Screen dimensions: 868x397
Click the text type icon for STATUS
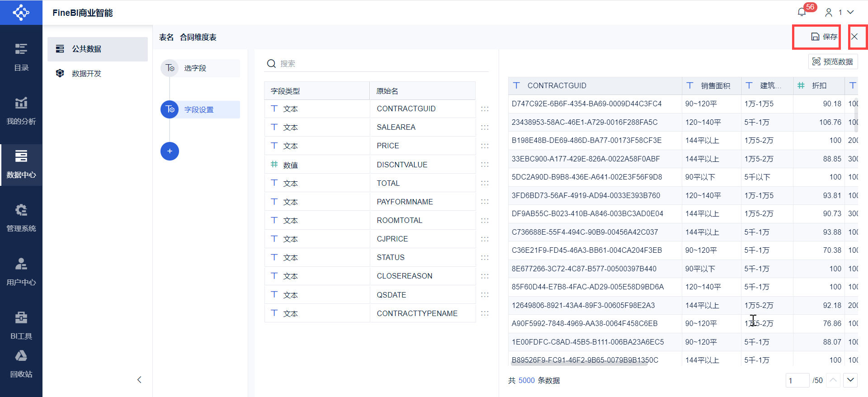(274, 257)
